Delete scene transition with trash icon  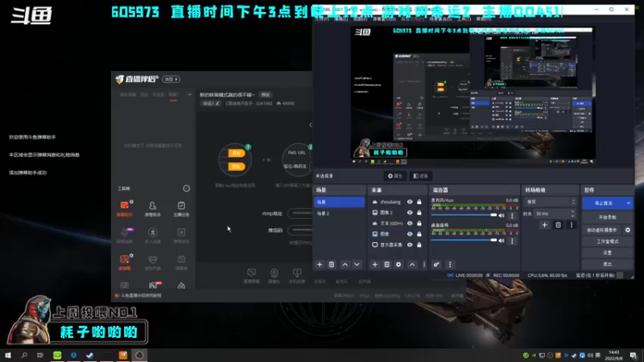pyautogui.click(x=558, y=225)
